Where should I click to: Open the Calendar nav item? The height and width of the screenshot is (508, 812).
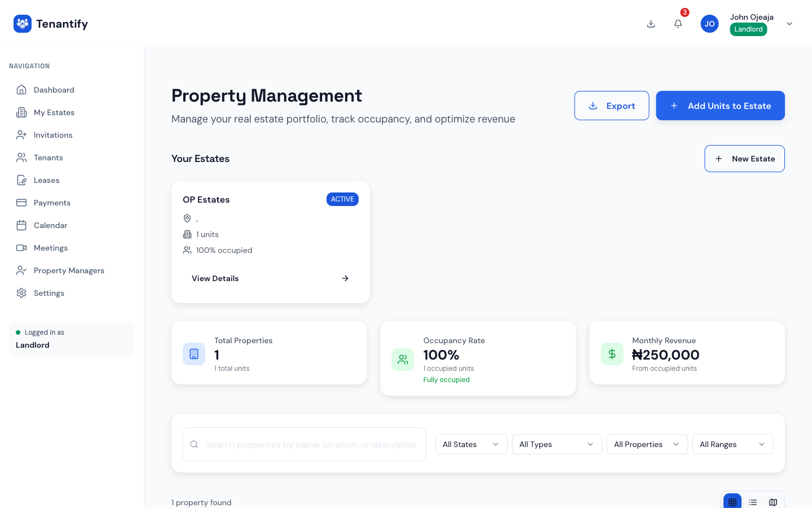pyautogui.click(x=72, y=225)
